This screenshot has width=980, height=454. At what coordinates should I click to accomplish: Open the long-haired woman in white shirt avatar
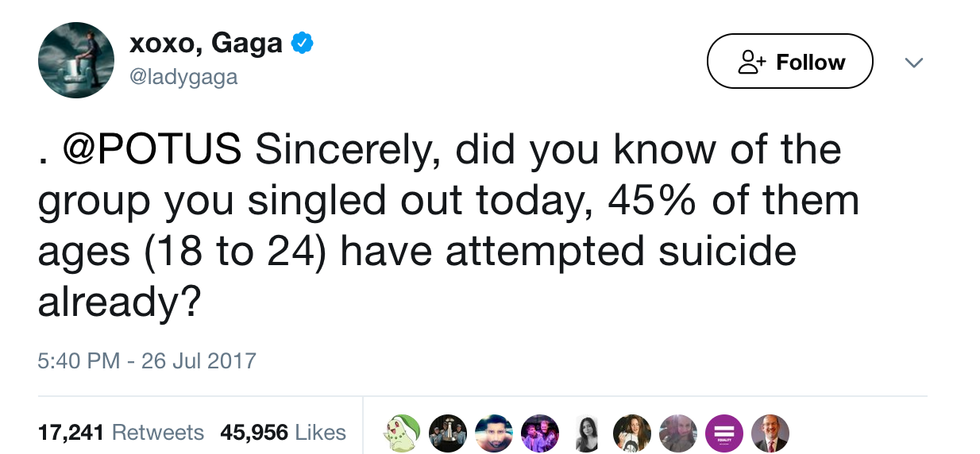click(x=632, y=432)
